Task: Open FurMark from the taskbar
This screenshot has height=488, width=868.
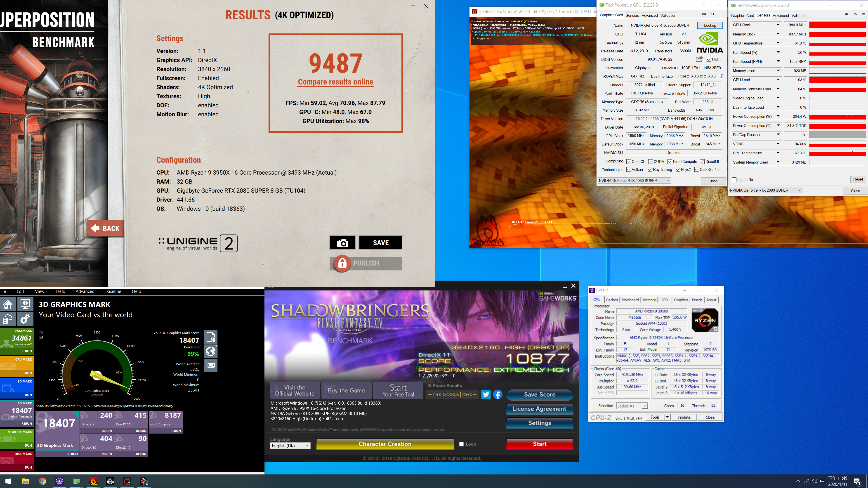Action: [x=93, y=481]
